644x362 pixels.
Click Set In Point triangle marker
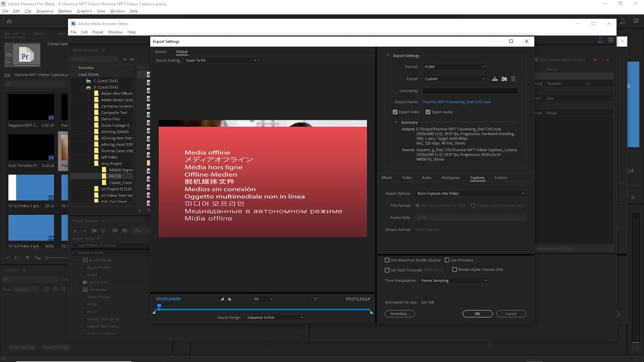[x=222, y=299]
